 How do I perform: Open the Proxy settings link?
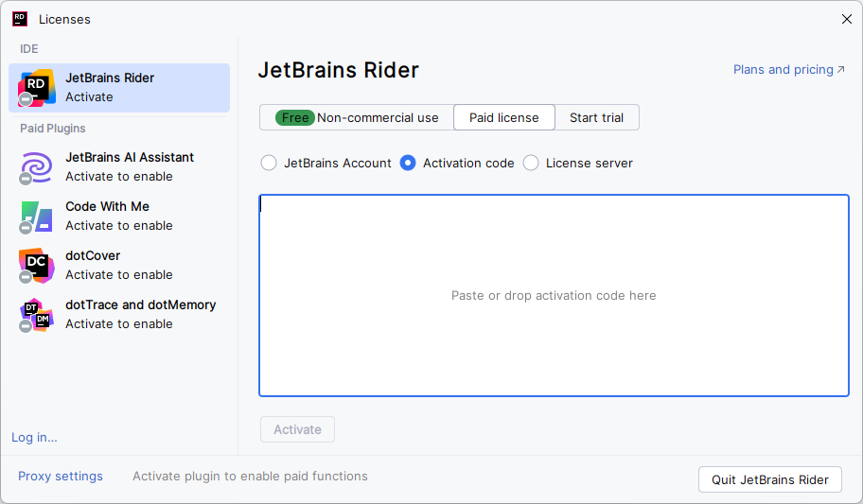pyautogui.click(x=61, y=477)
